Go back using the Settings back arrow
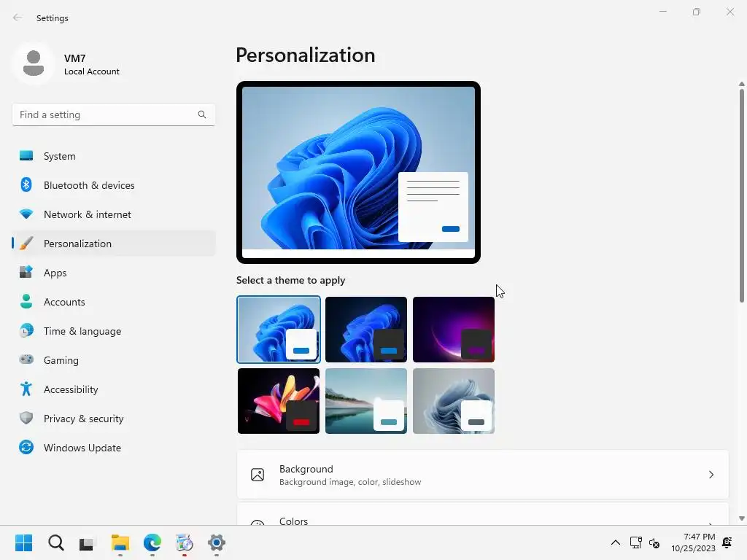747x560 pixels. coord(18,18)
